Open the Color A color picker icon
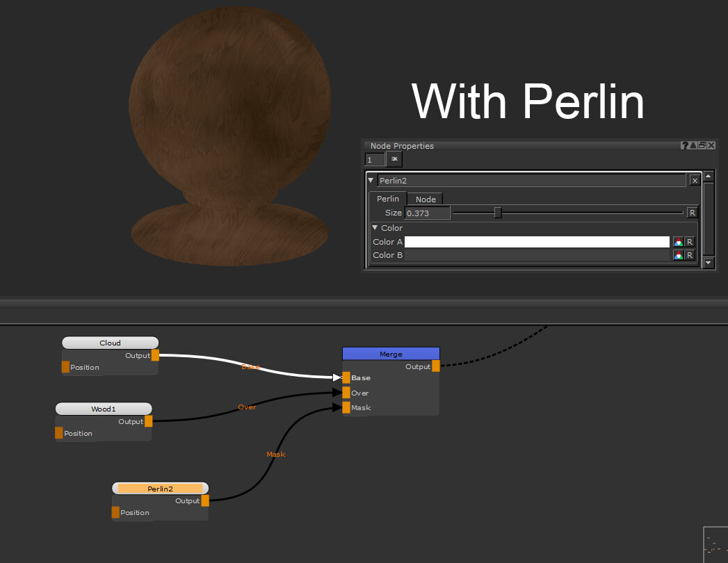This screenshot has height=563, width=728. point(678,242)
